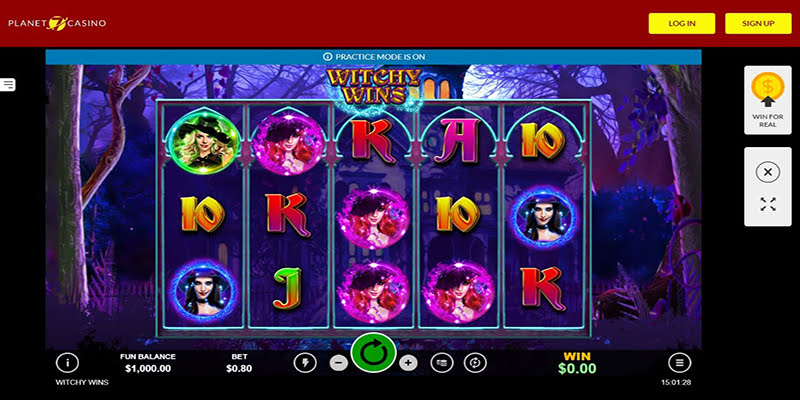
Task: Select the green witch symbol on reel one
Action: 204,141
